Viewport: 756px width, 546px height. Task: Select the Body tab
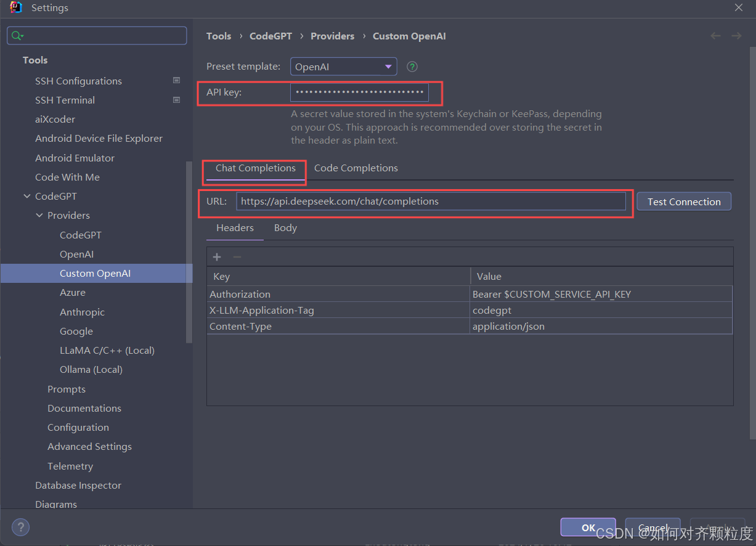click(x=285, y=228)
